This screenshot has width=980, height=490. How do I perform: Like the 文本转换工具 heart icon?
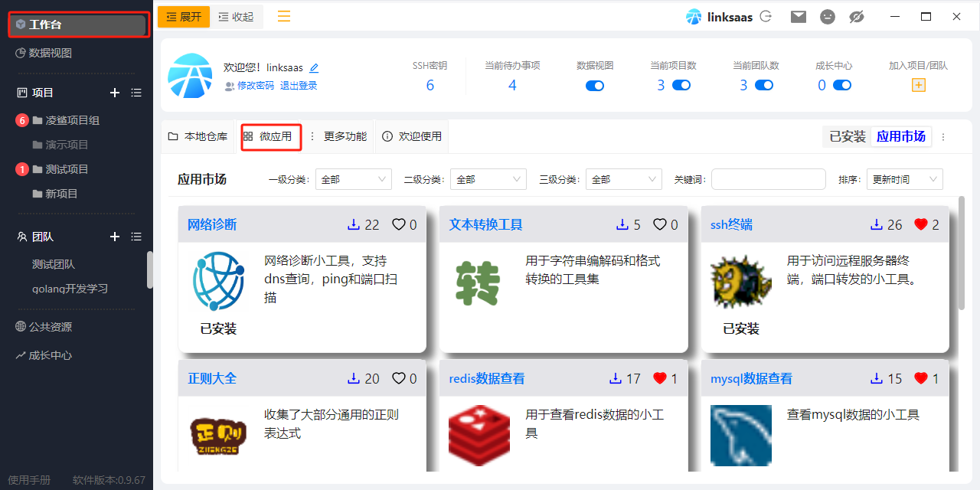click(659, 224)
